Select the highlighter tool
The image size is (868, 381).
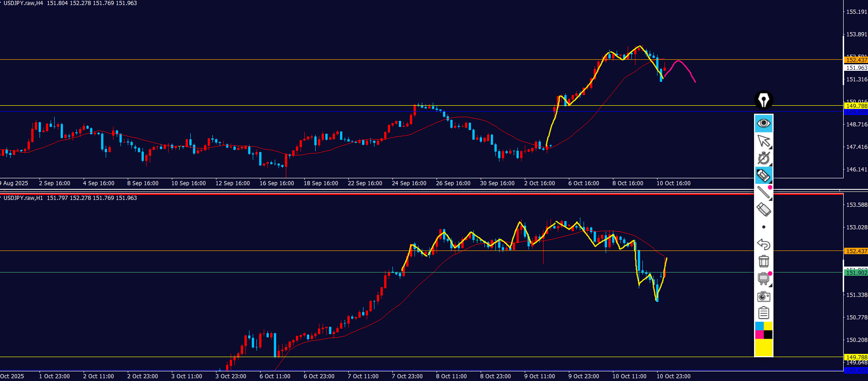tap(764, 175)
